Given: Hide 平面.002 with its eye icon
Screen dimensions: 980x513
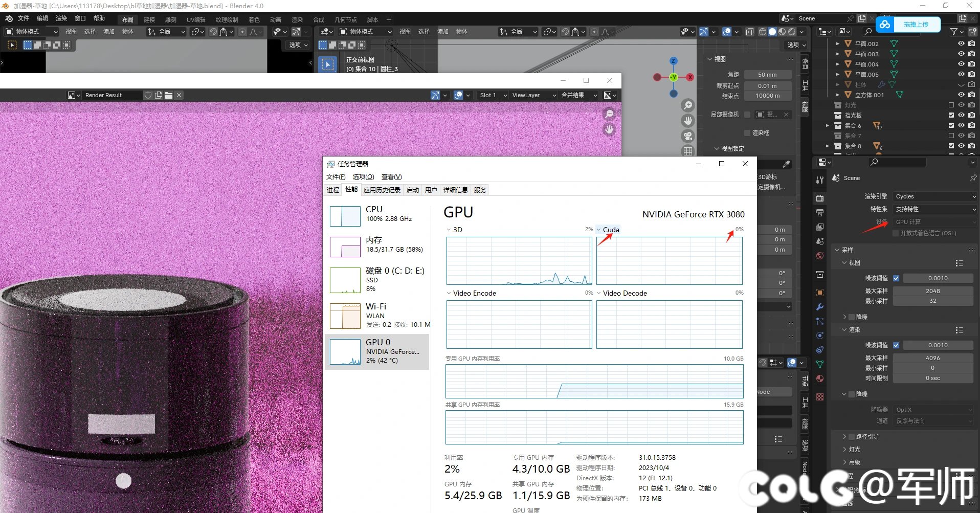Looking at the screenshot, I should coord(962,44).
